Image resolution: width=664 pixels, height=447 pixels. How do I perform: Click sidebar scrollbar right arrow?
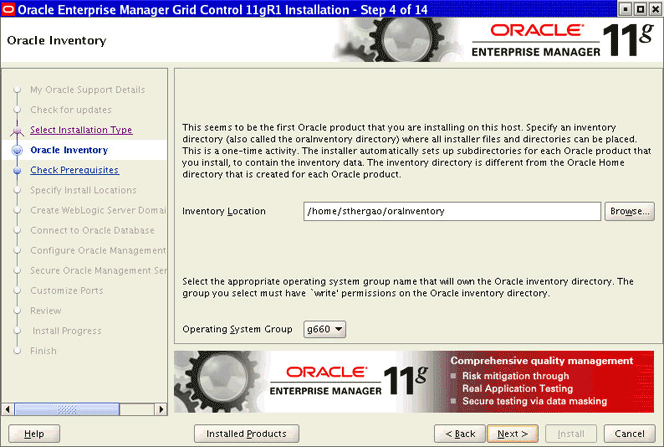[x=160, y=409]
